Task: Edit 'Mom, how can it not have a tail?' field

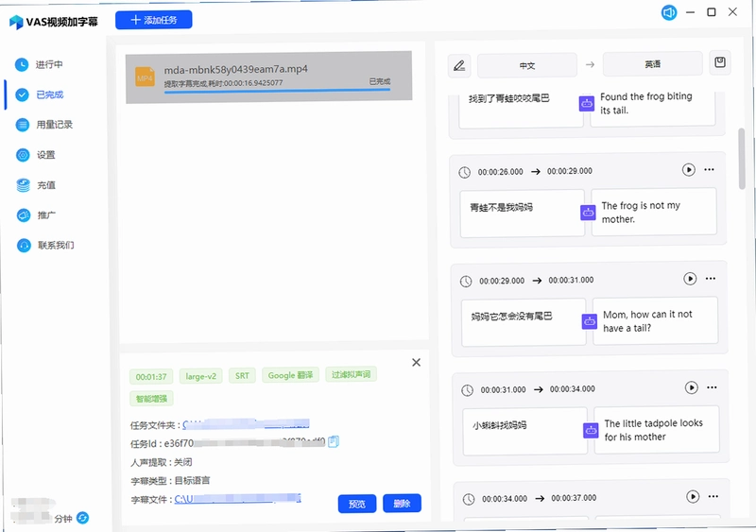Action: pos(655,320)
